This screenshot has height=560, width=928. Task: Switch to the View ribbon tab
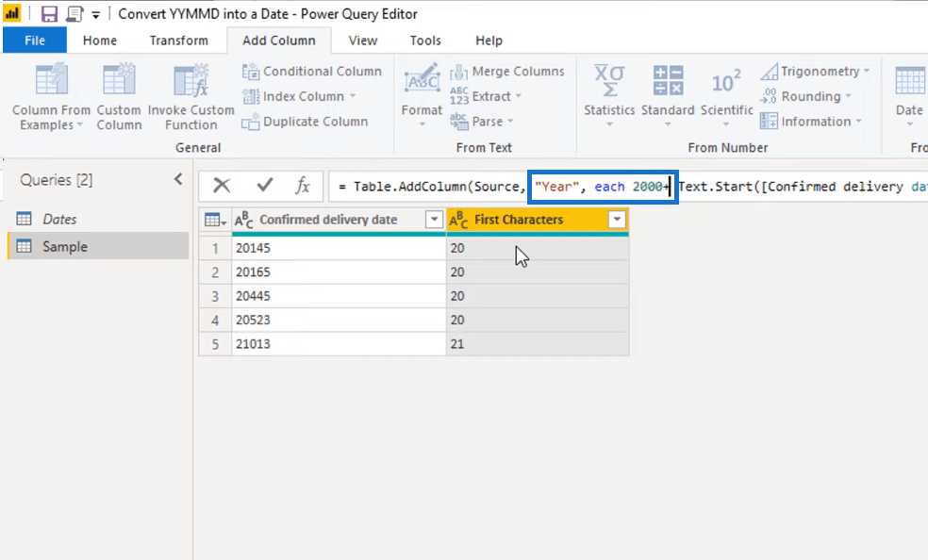363,41
